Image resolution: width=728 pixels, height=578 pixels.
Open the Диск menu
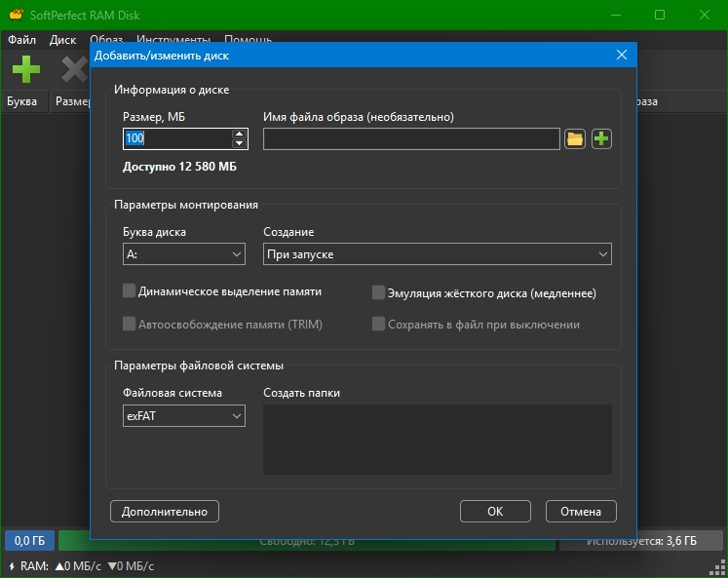[x=62, y=40]
